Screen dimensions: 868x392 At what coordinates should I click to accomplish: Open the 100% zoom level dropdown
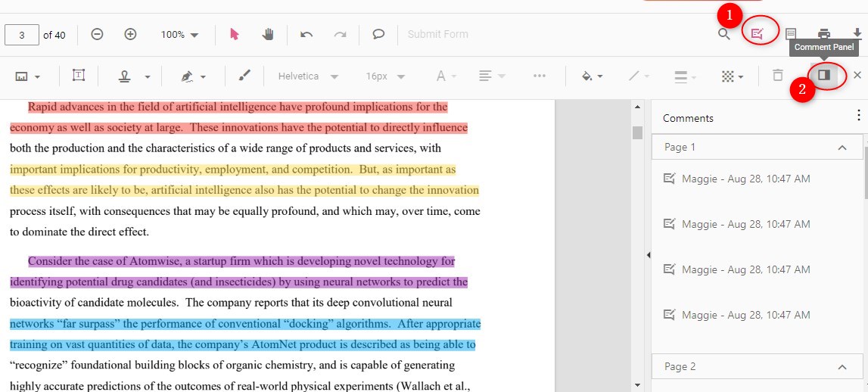tap(180, 35)
